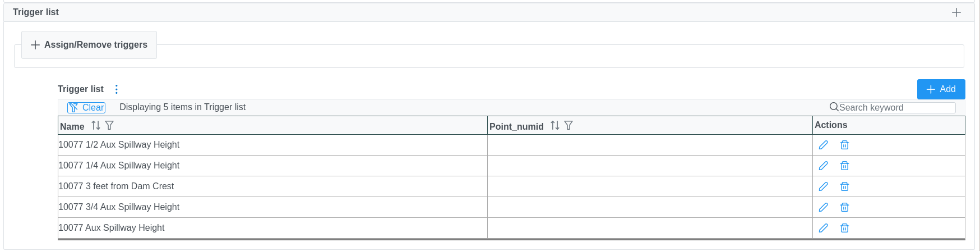Image resolution: width=980 pixels, height=251 pixels.
Task: Sort the table by Name column
Action: coord(96,126)
